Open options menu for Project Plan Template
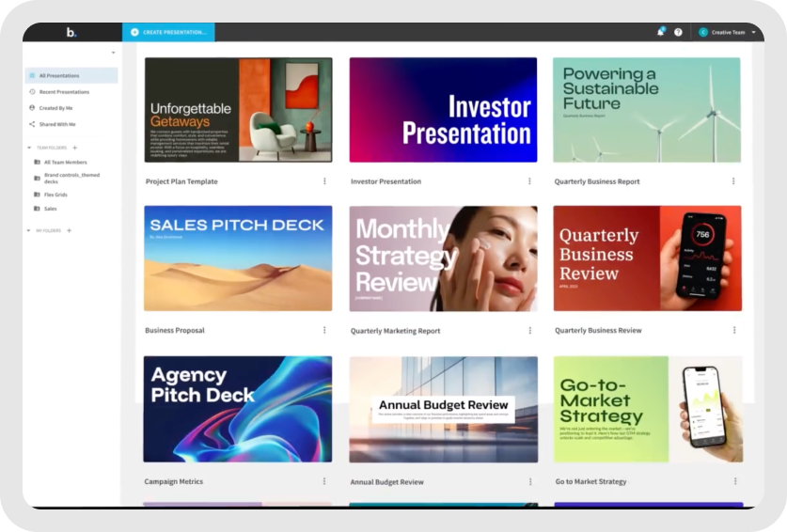This screenshot has height=532, width=787. [x=324, y=181]
